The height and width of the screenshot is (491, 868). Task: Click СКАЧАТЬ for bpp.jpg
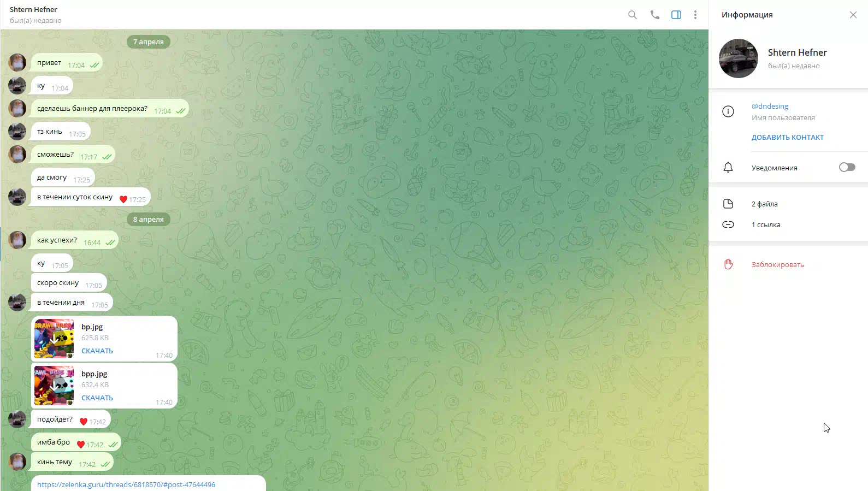(x=97, y=398)
